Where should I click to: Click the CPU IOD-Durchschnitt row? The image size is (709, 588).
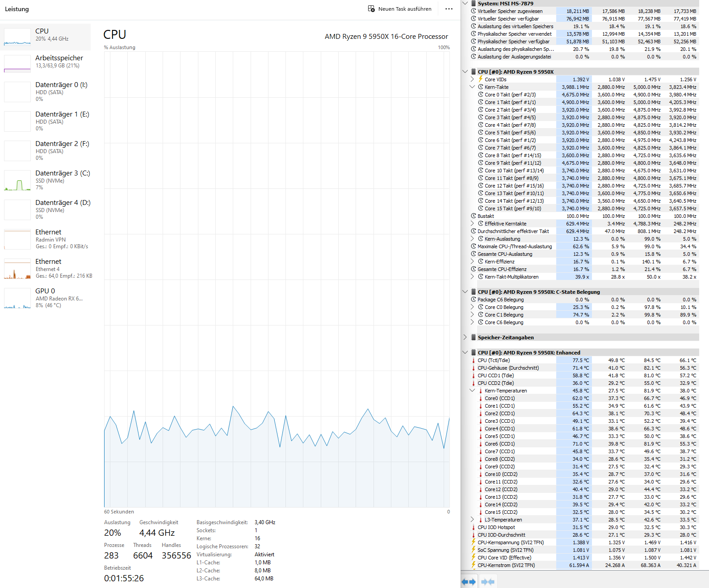tap(584, 535)
